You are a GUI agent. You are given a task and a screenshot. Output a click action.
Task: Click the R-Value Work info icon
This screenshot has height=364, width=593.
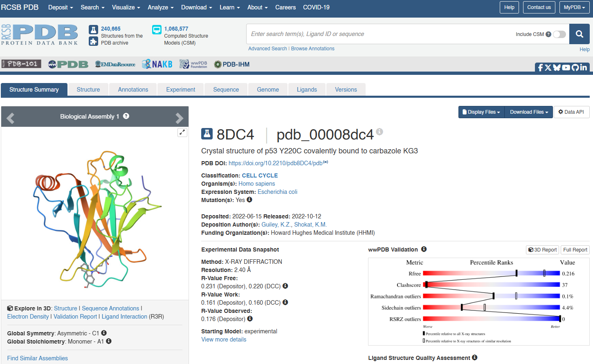(285, 302)
